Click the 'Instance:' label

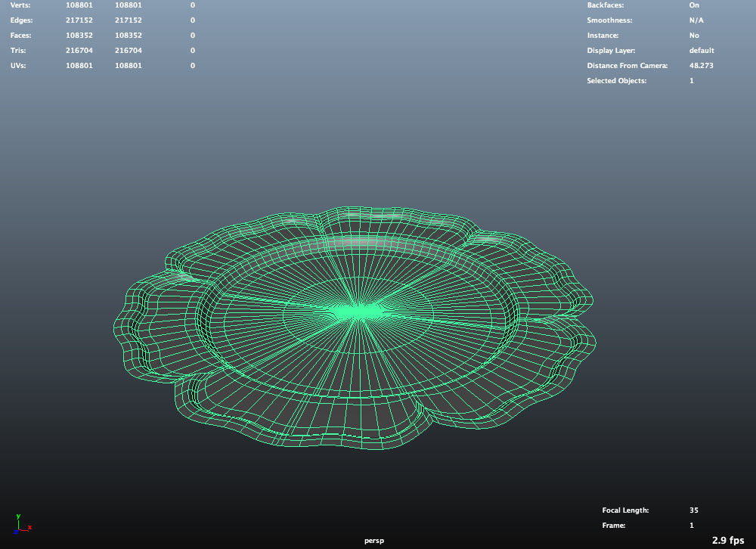(603, 36)
